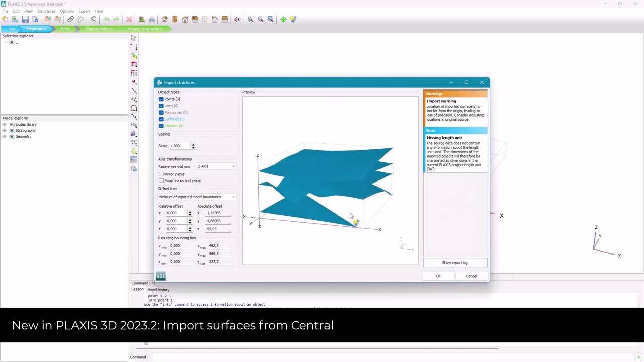This screenshot has width=644, height=362.
Task: Click the binoculars icon in the top toolbar
Action: point(237,19)
